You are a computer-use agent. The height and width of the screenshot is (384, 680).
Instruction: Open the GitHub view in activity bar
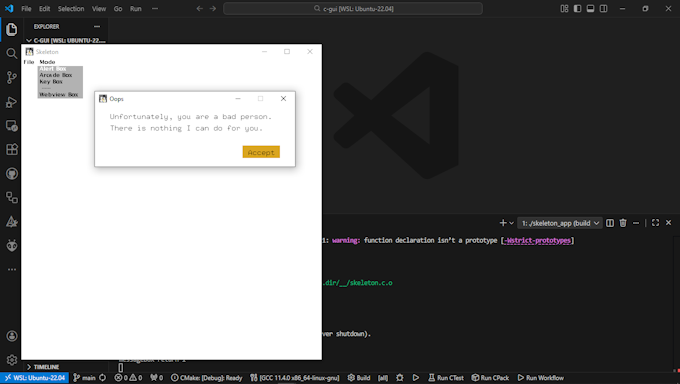[x=12, y=174]
